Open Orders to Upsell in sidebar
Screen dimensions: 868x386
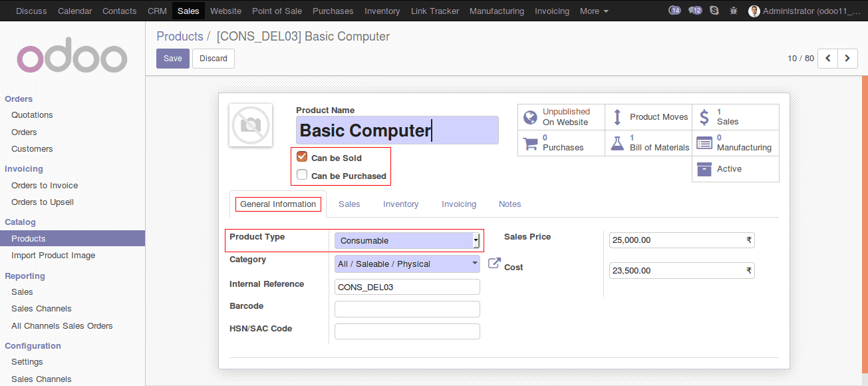click(43, 202)
